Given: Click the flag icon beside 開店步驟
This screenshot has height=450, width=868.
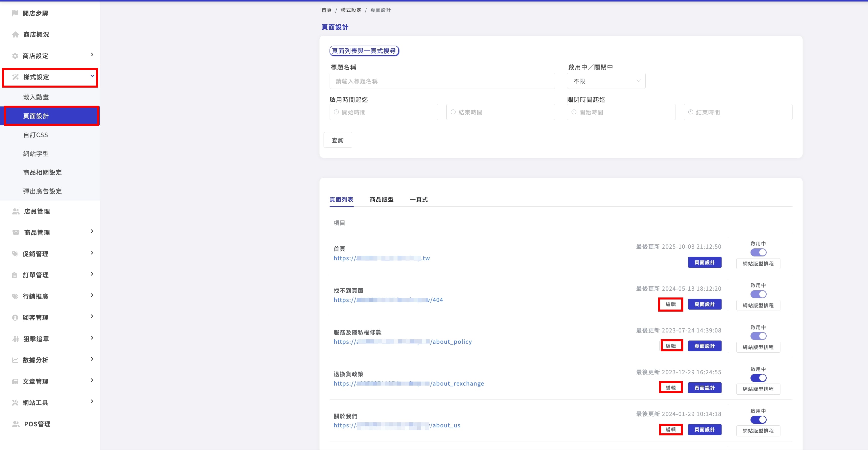Looking at the screenshot, I should coord(15,13).
